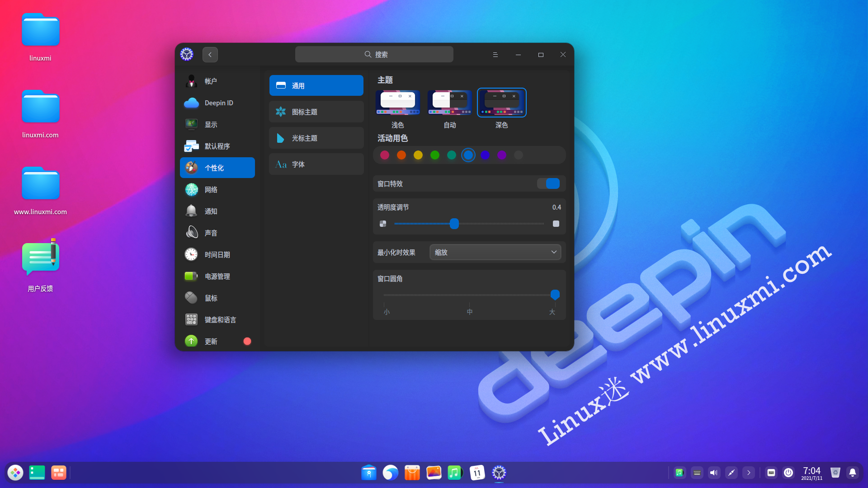Open the 帐户 accounts settings

pyautogui.click(x=217, y=81)
